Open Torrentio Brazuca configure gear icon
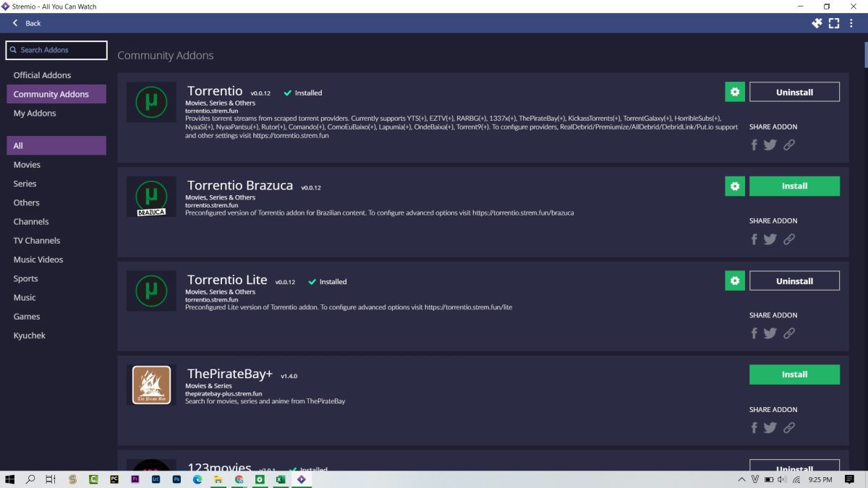The image size is (868, 488). [735, 186]
